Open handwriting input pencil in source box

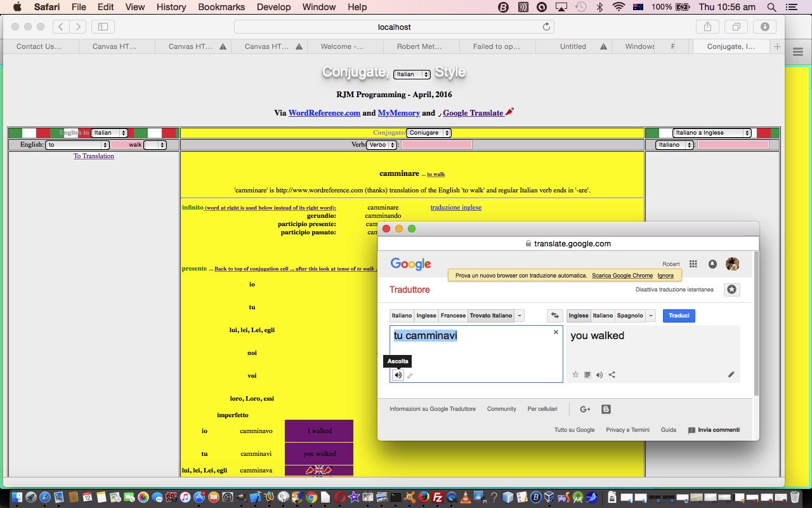click(410, 375)
